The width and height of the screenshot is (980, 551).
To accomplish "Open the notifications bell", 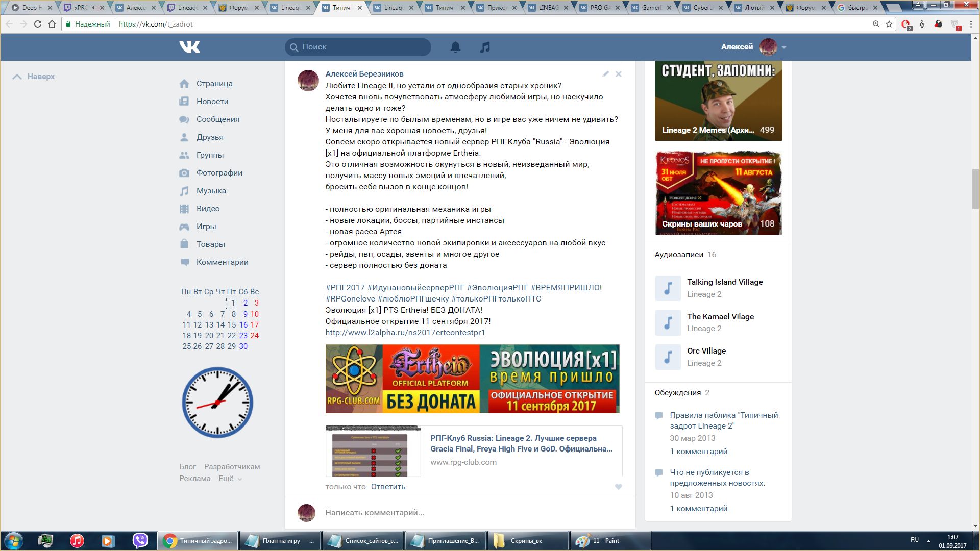I will (x=455, y=47).
